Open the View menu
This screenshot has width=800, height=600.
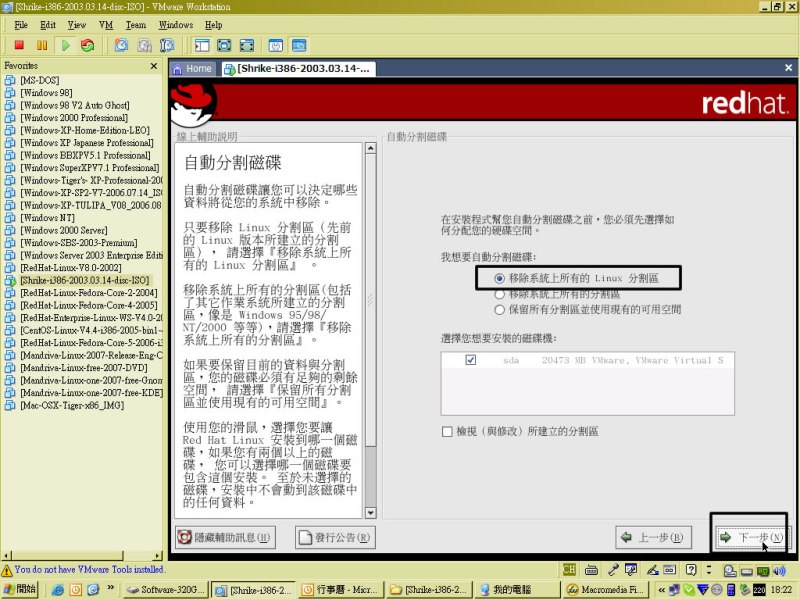coord(77,24)
